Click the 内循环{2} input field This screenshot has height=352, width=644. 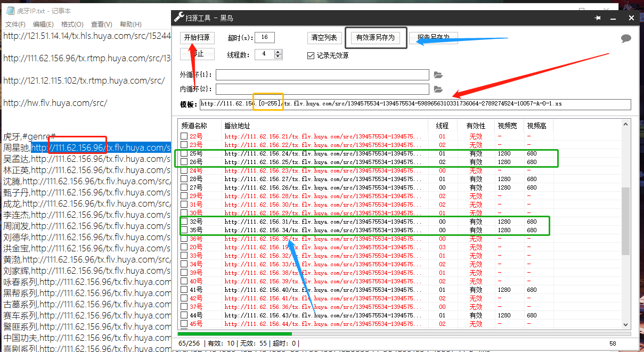pos(322,89)
